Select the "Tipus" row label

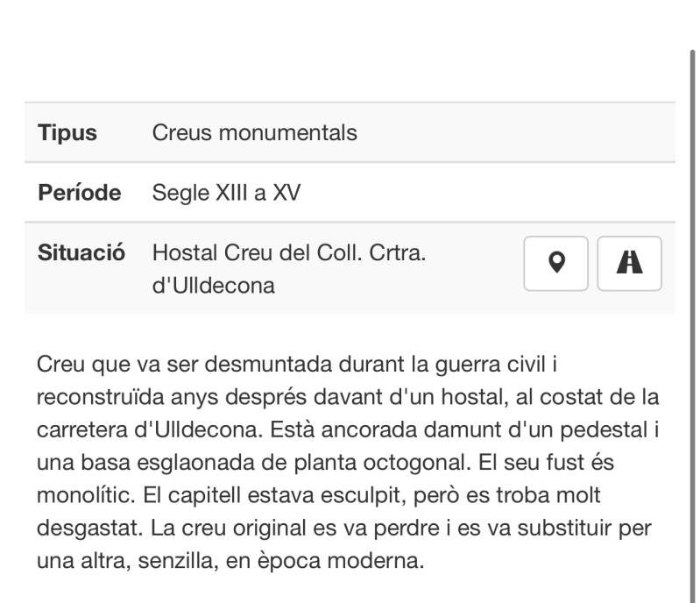click(67, 133)
